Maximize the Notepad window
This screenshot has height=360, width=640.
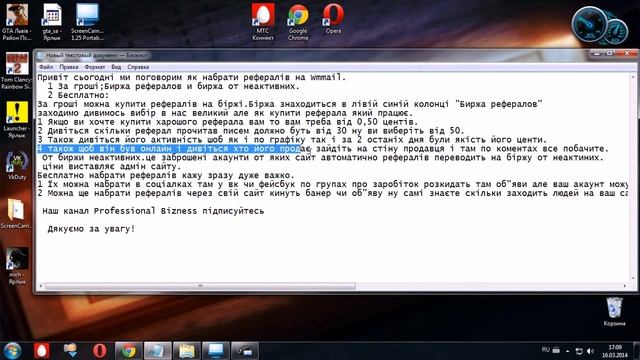coord(610,53)
